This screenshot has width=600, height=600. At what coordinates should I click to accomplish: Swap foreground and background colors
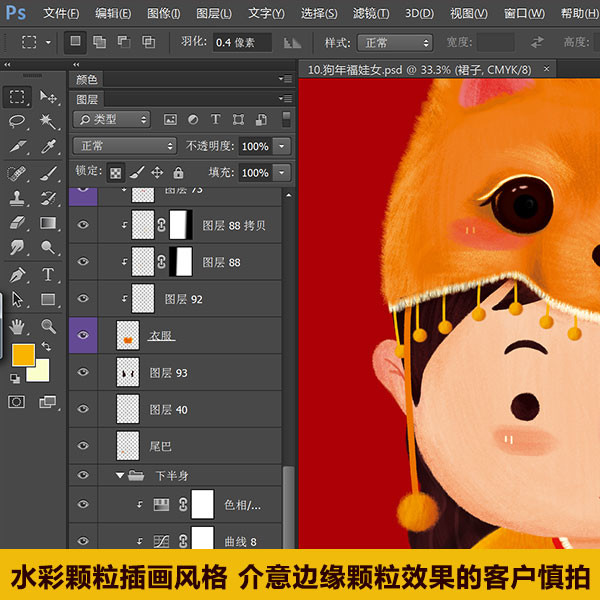[x=47, y=346]
